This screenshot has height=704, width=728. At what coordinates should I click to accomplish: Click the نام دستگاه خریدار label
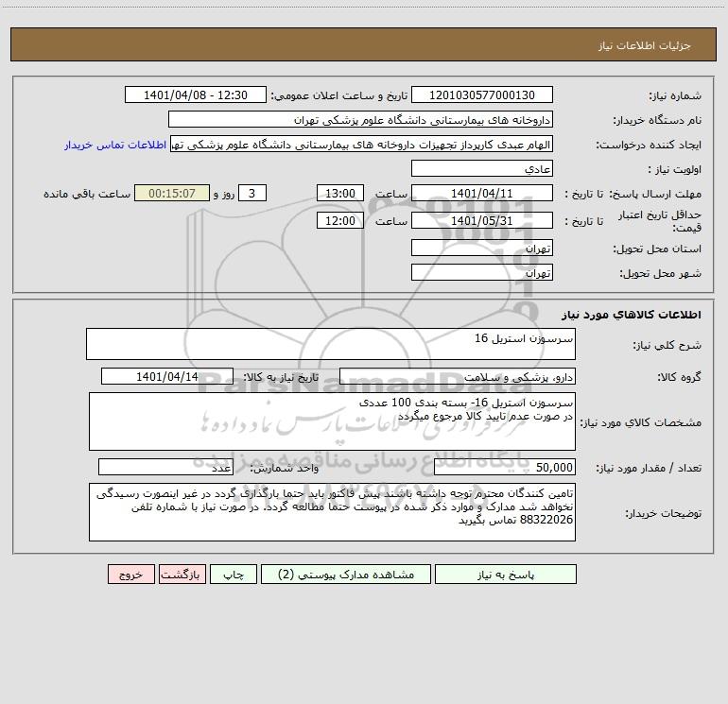tap(657, 120)
